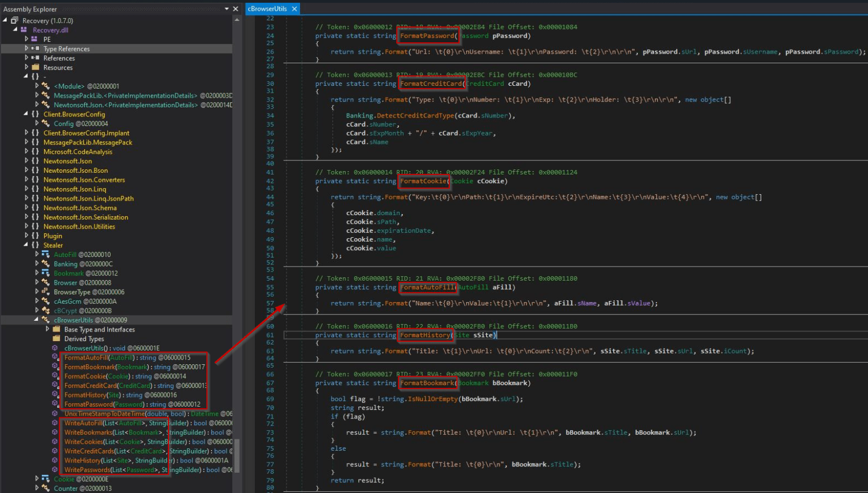
Task: Click the BrowserType enum icon
Action: click(x=46, y=292)
